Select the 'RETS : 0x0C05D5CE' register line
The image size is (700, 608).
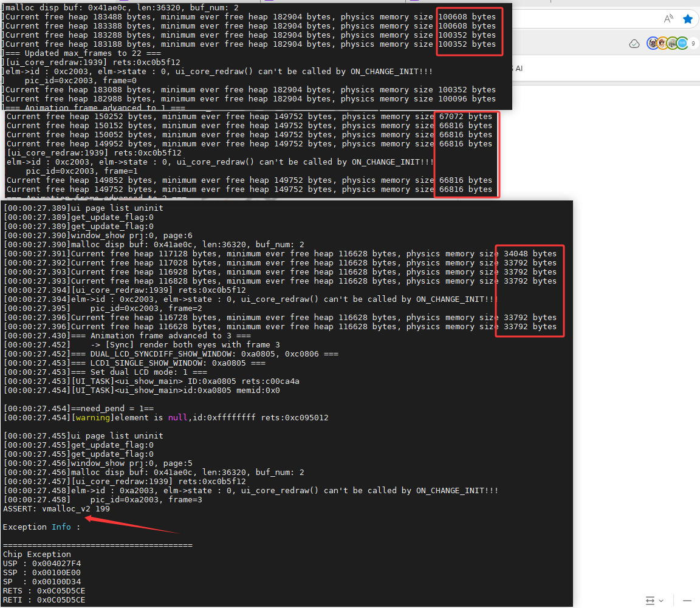(x=44, y=591)
